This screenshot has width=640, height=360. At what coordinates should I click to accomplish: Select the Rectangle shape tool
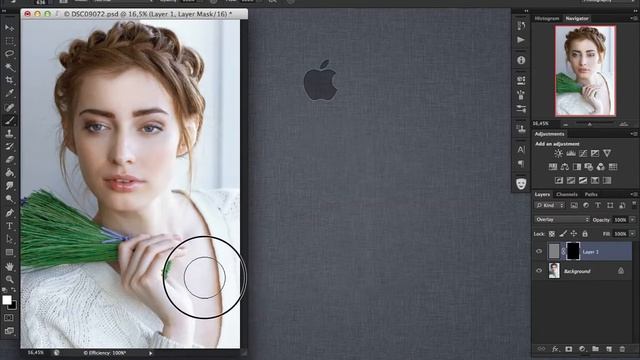tap(9, 252)
